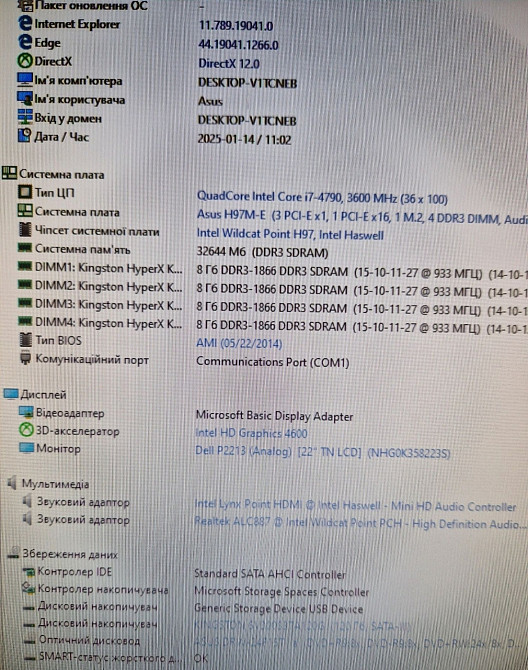Click the Відеоадаптер icon
Image resolution: width=528 pixels, height=670 pixels.
(26, 412)
